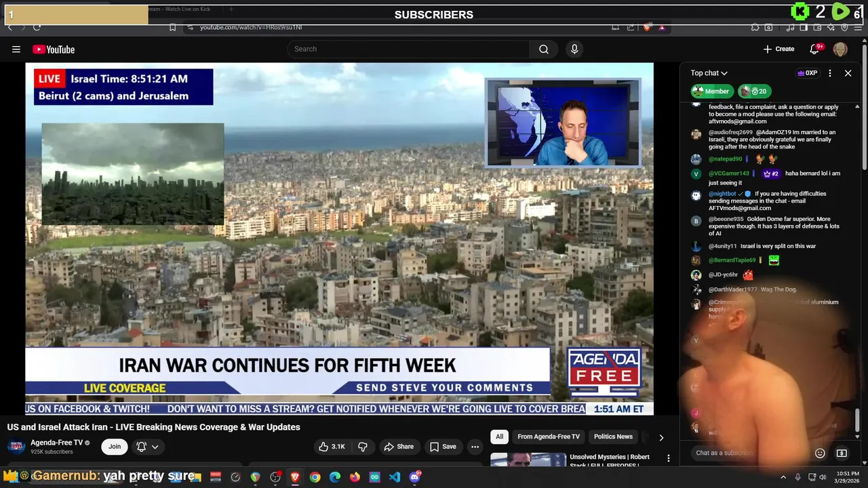Click the chat message input field
Screen dimensions: 868x488
(749, 453)
